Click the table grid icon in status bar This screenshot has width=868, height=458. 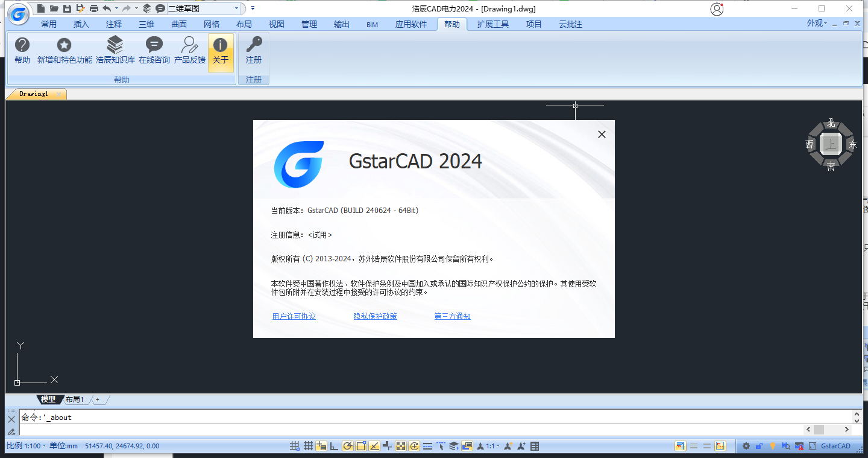tap(534, 447)
